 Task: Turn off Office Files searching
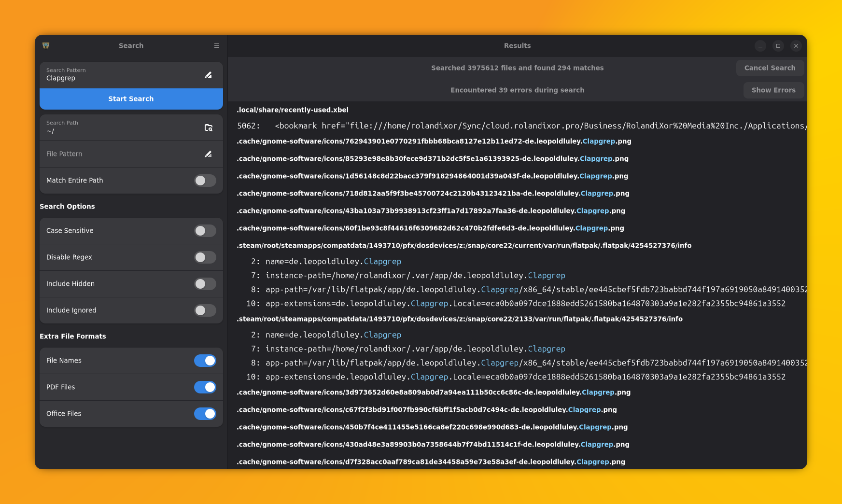click(x=205, y=413)
